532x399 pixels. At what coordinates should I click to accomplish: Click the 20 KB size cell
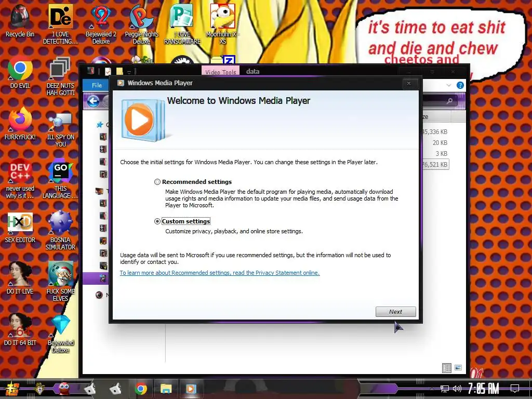(440, 142)
